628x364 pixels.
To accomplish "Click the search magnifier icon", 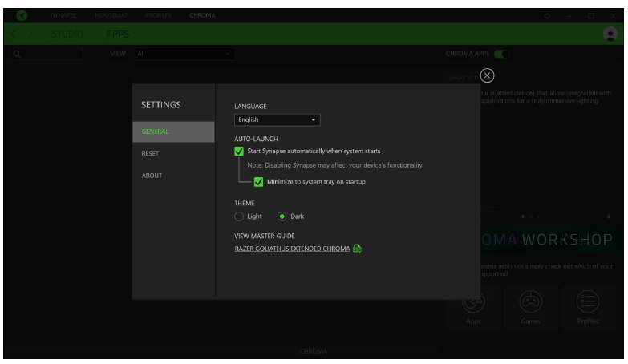I will point(17,54).
